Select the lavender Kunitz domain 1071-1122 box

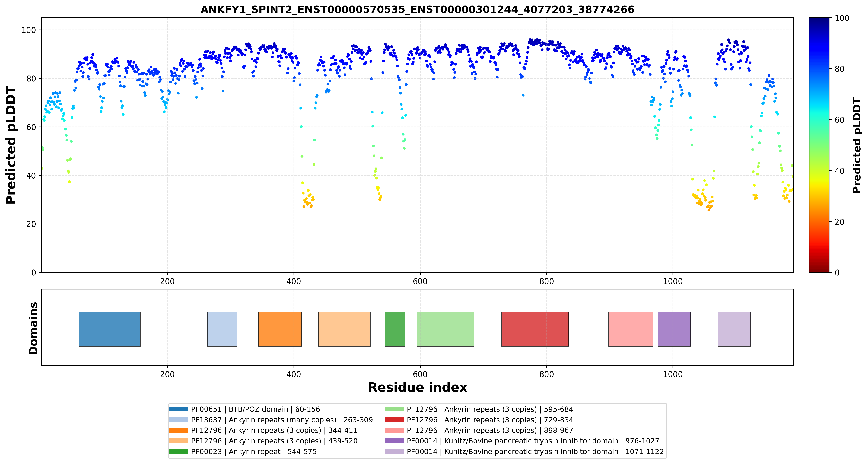coord(734,329)
